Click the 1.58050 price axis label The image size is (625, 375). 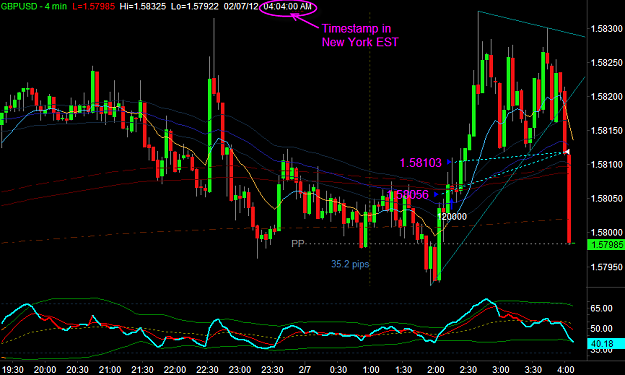(607, 198)
